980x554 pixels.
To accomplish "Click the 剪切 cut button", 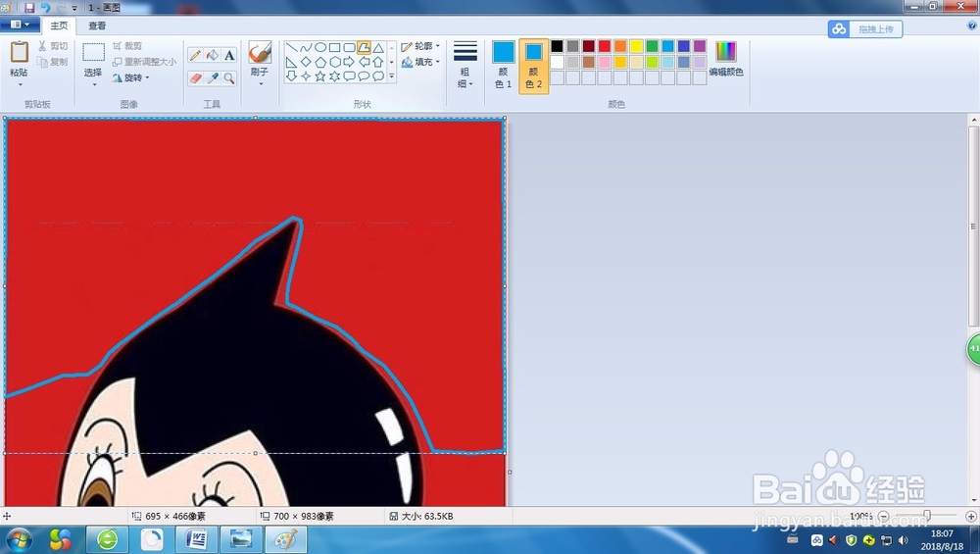I will pyautogui.click(x=53, y=46).
